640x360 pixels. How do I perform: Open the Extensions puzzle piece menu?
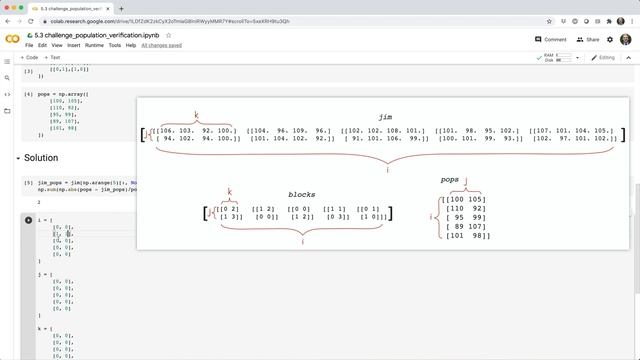(609, 21)
